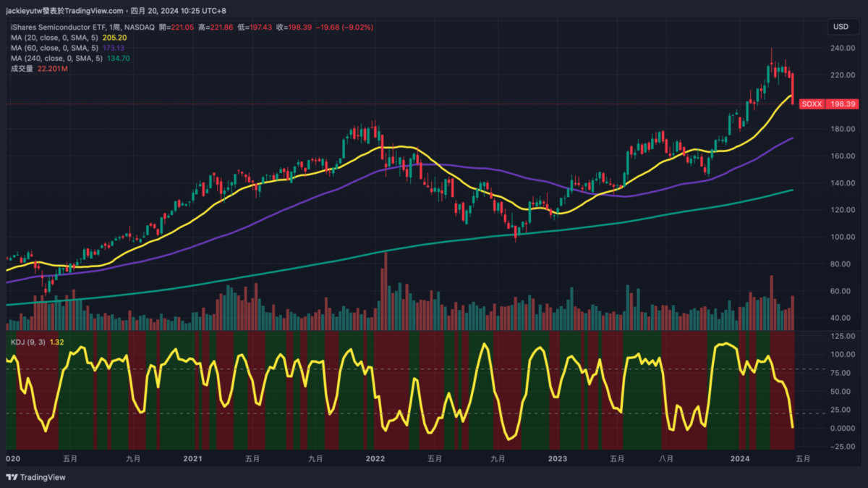
Task: Click the red SOXX symbol price tag
Action: (x=812, y=104)
